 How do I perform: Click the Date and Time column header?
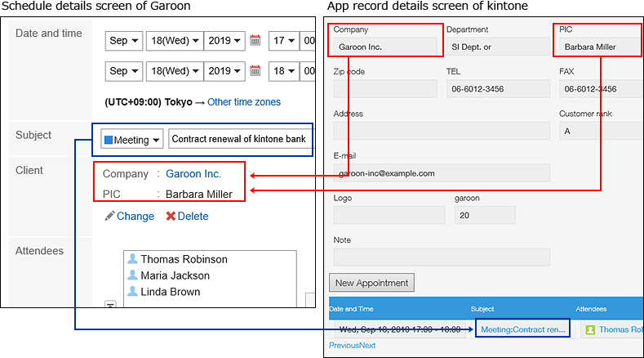pyautogui.click(x=351, y=309)
